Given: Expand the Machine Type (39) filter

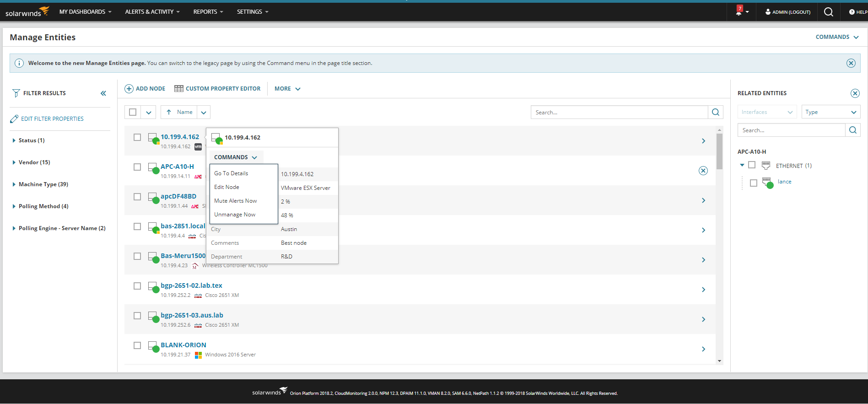Looking at the screenshot, I should pyautogui.click(x=14, y=184).
